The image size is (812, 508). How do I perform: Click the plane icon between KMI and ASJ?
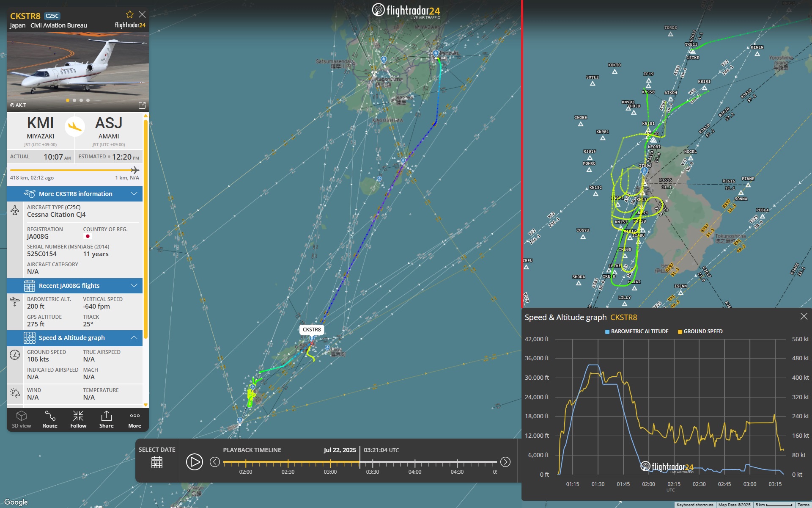tap(75, 126)
